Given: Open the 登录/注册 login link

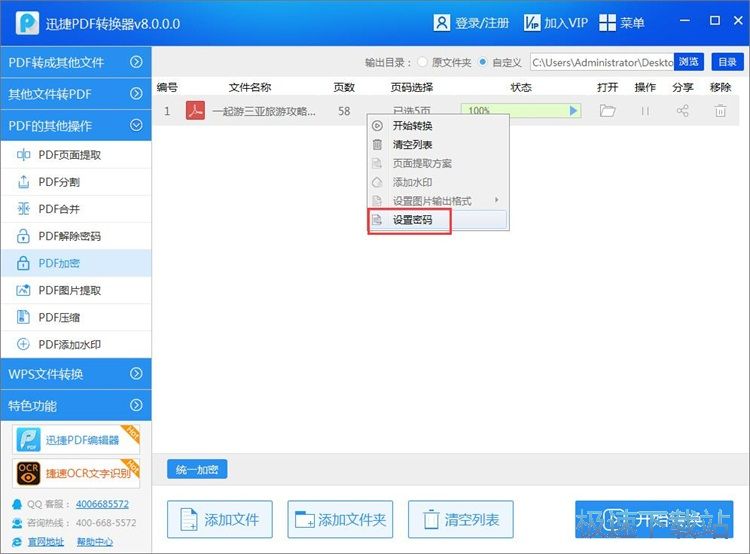Looking at the screenshot, I should point(471,22).
